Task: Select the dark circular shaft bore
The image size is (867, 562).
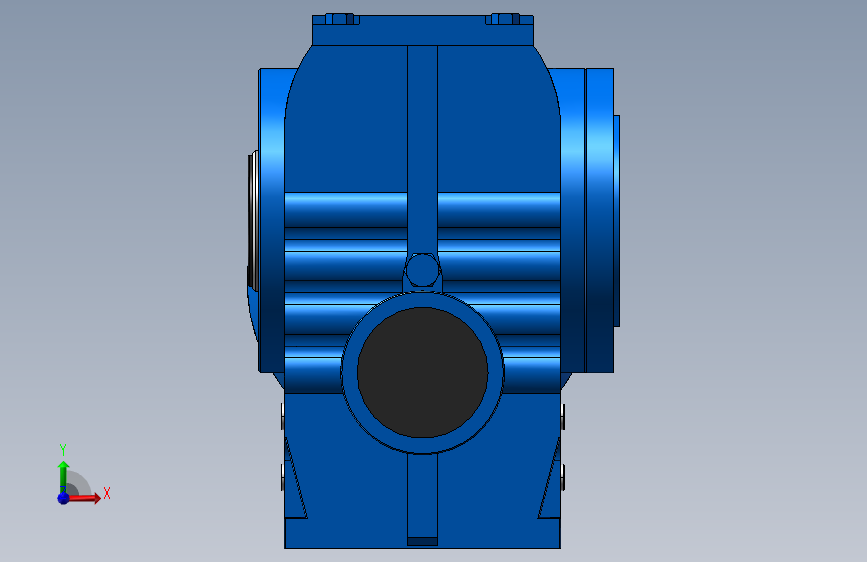Action: click(422, 372)
